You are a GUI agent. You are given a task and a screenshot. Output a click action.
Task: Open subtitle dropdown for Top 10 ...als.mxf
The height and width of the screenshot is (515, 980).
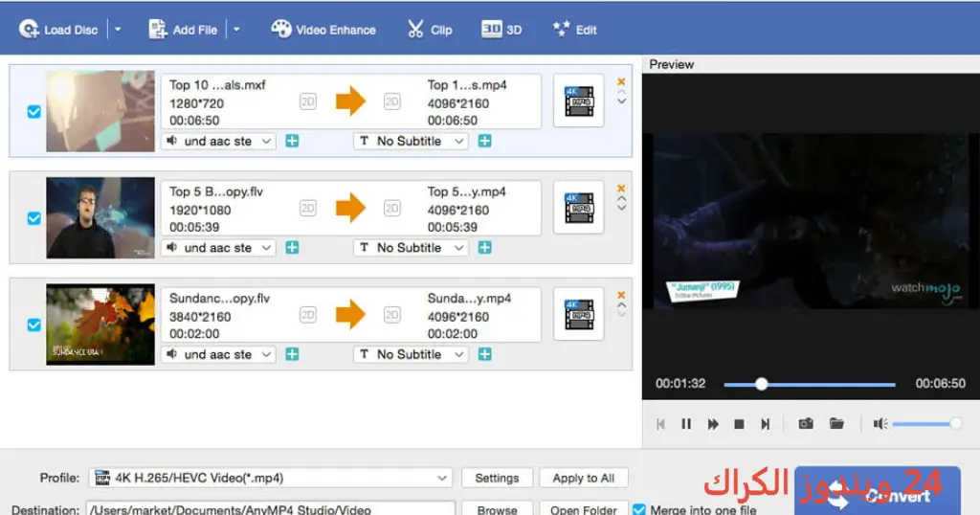click(411, 142)
